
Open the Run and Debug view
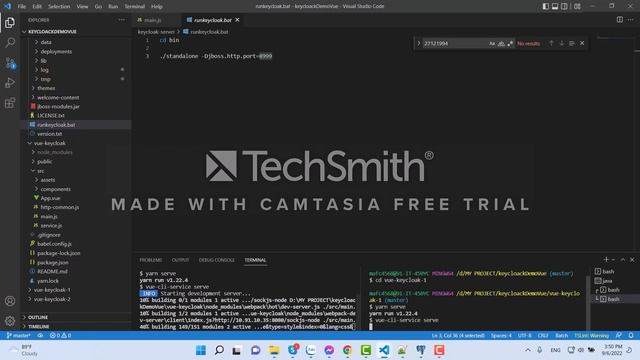point(10,83)
